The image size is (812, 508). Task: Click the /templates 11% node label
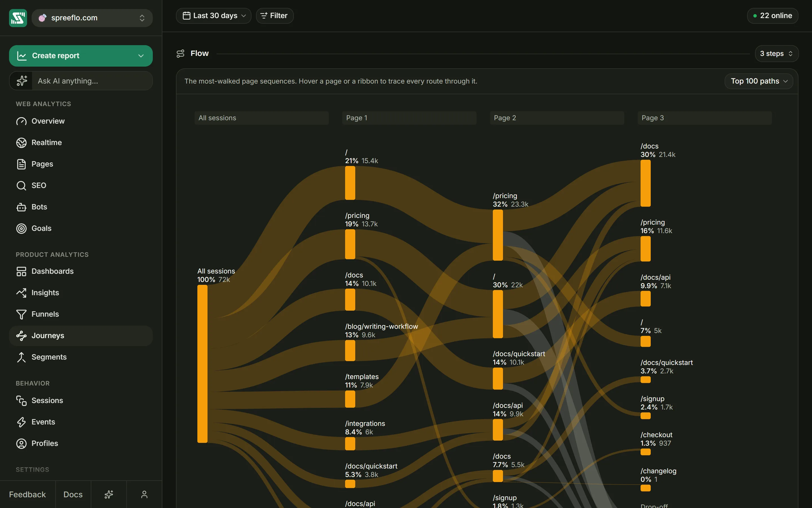[362, 381]
